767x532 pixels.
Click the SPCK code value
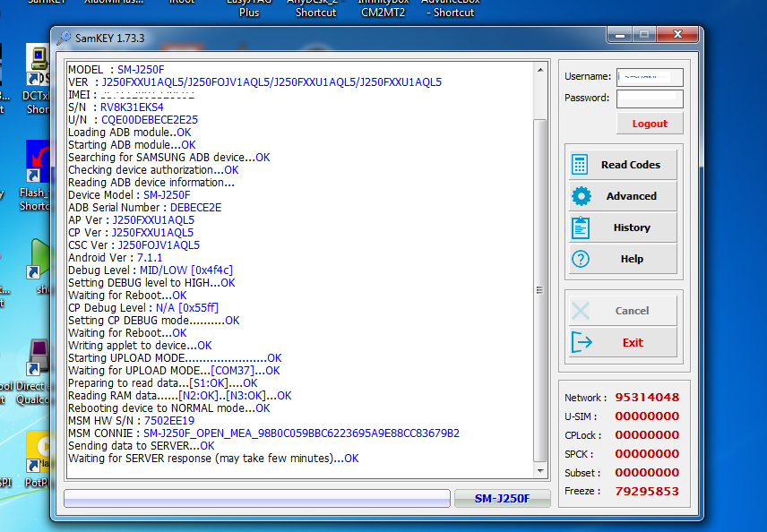tap(647, 453)
